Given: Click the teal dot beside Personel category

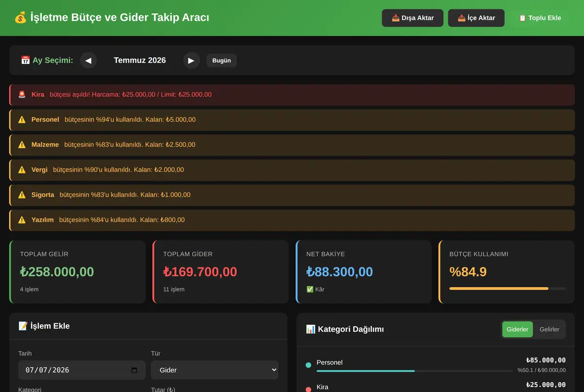Looking at the screenshot, I should (309, 365).
